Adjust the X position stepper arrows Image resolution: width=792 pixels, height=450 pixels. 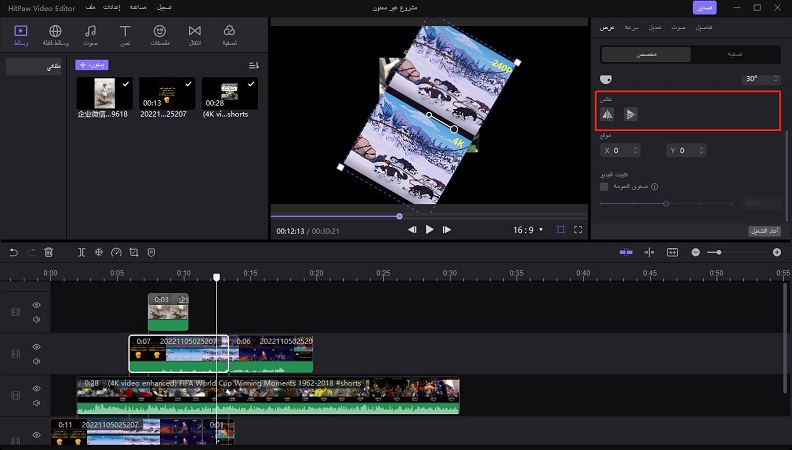[x=635, y=150]
